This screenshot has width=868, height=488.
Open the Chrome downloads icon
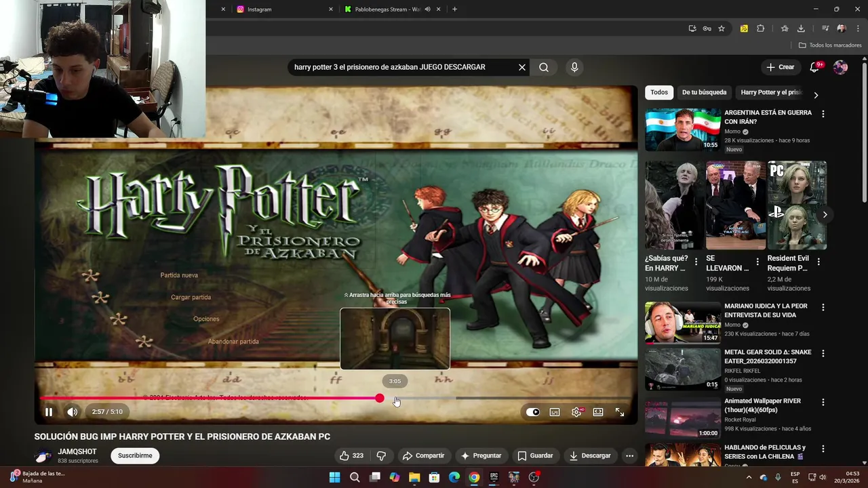tap(801, 28)
